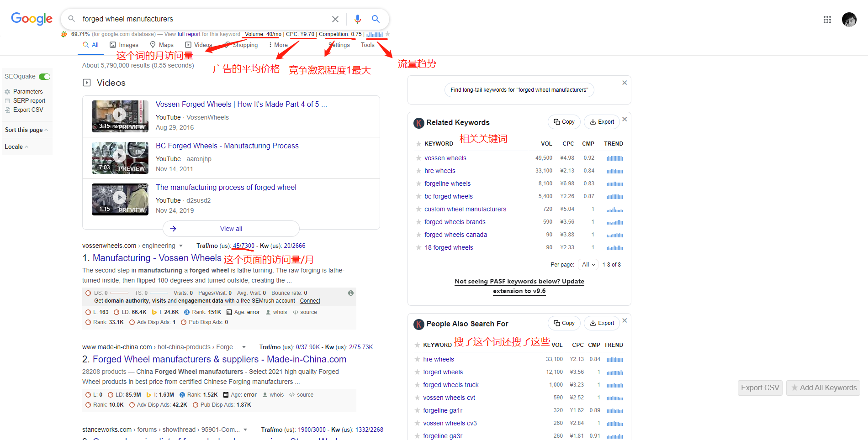Click Export CSV in SEOquake sidebar
The height and width of the screenshot is (440, 868).
(x=24, y=110)
